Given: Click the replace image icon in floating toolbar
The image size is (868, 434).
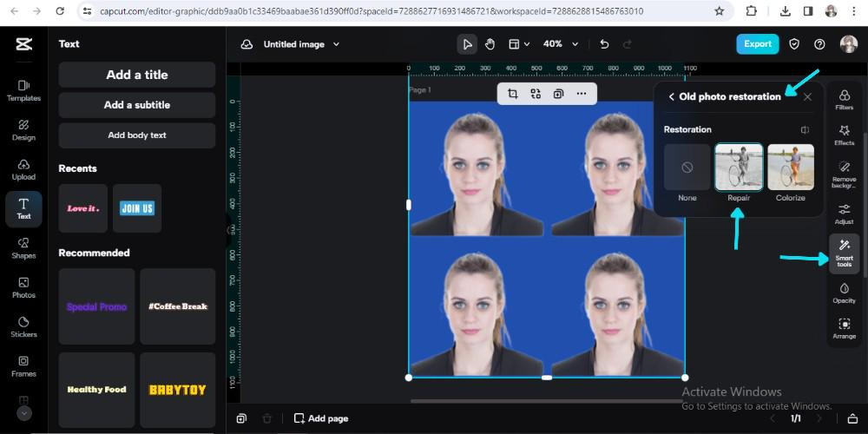Looking at the screenshot, I should 536,94.
